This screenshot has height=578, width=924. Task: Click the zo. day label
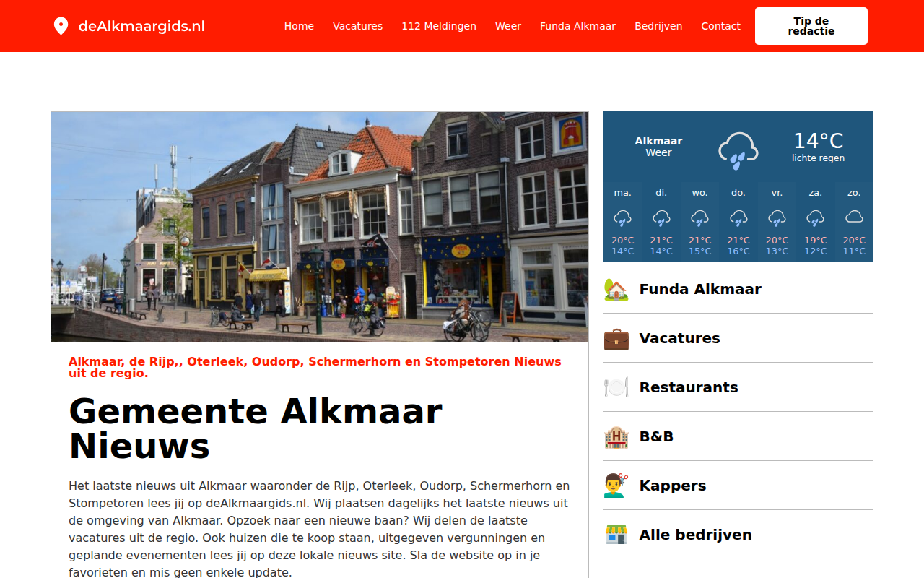[x=854, y=193]
